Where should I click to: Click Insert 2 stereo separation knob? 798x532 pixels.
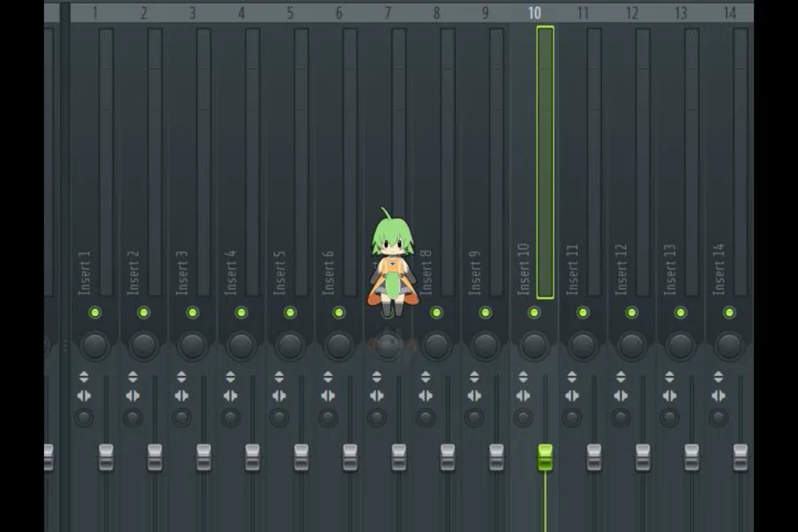pos(133,418)
